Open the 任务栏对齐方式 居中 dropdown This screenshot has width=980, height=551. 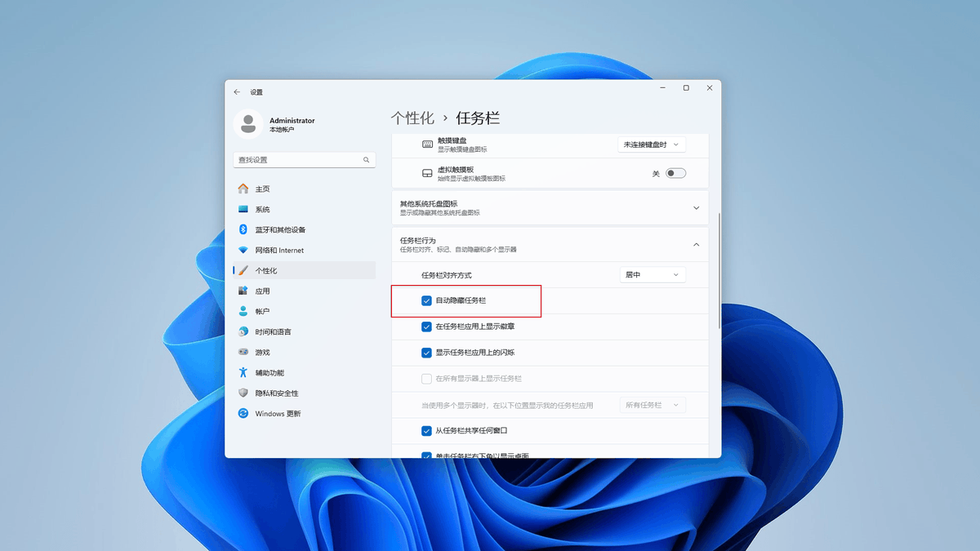click(653, 275)
